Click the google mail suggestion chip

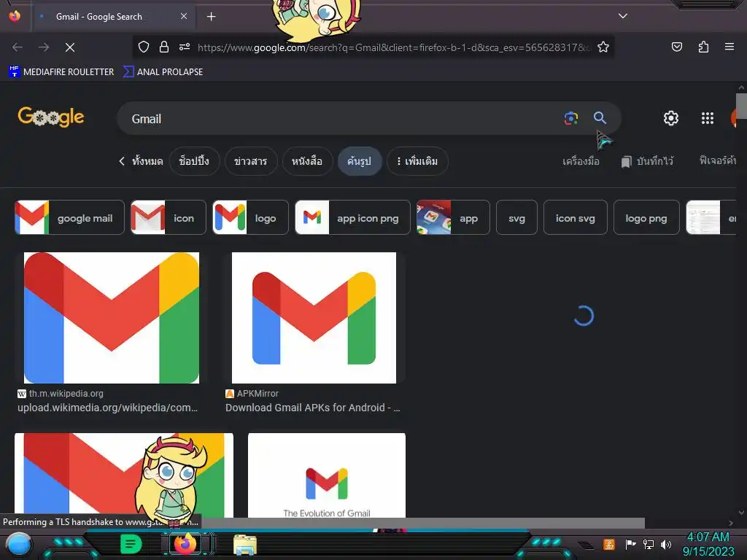(69, 217)
